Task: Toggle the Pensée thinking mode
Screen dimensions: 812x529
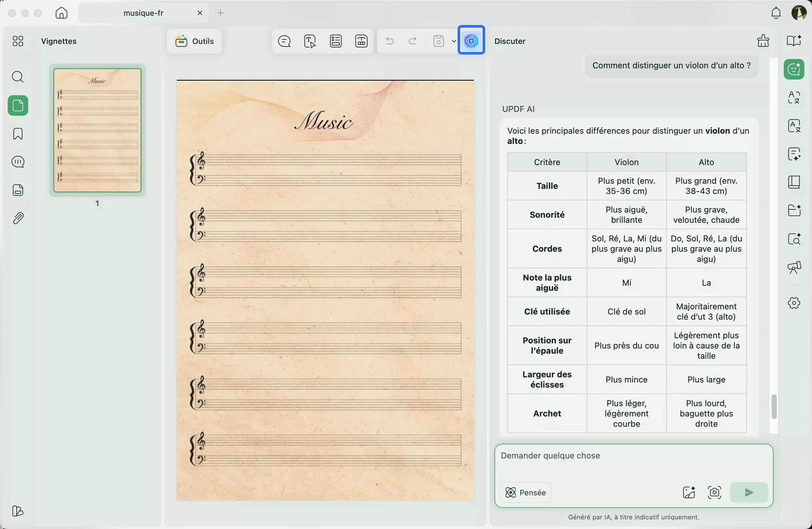Action: pyautogui.click(x=526, y=492)
